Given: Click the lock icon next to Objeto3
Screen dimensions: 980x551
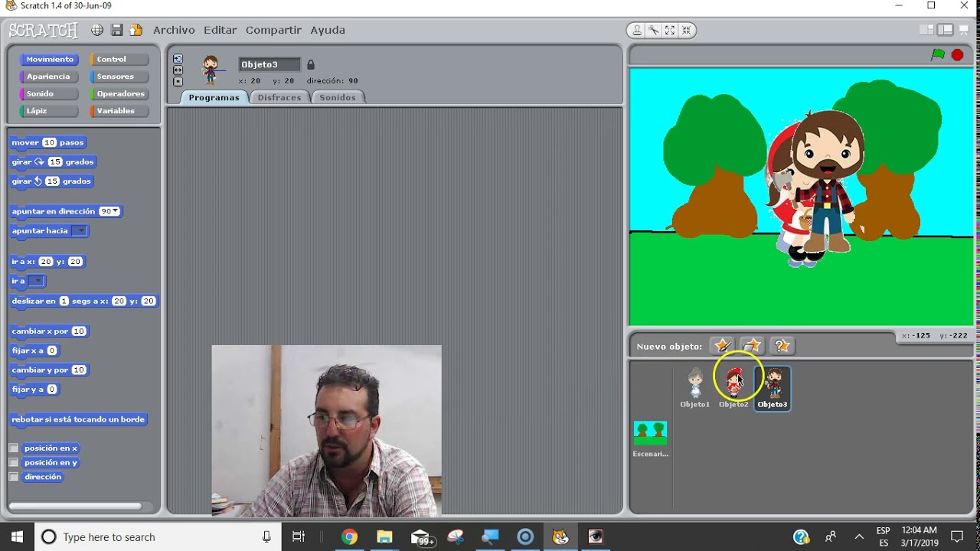Looking at the screenshot, I should [310, 64].
